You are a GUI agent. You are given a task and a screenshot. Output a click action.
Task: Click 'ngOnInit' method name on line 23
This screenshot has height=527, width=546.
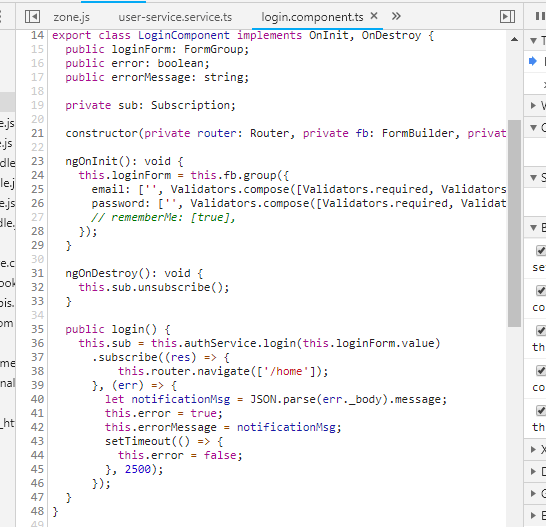92,161
